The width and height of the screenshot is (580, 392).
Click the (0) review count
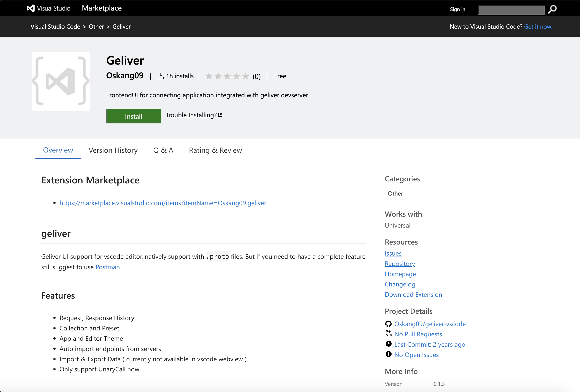257,76
